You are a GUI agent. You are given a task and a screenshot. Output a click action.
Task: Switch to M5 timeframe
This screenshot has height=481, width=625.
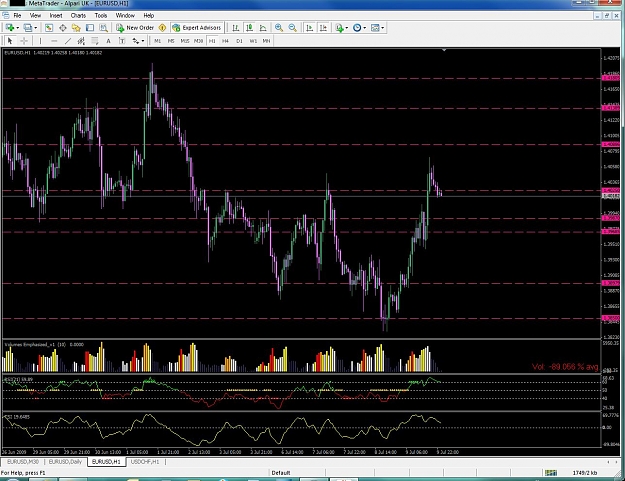point(171,41)
